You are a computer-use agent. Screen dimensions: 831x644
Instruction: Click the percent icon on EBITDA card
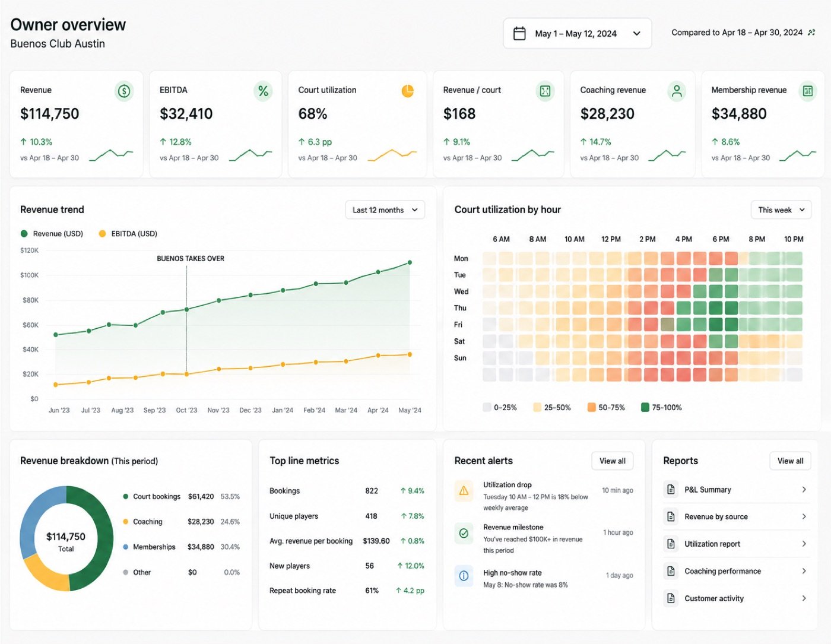(263, 91)
